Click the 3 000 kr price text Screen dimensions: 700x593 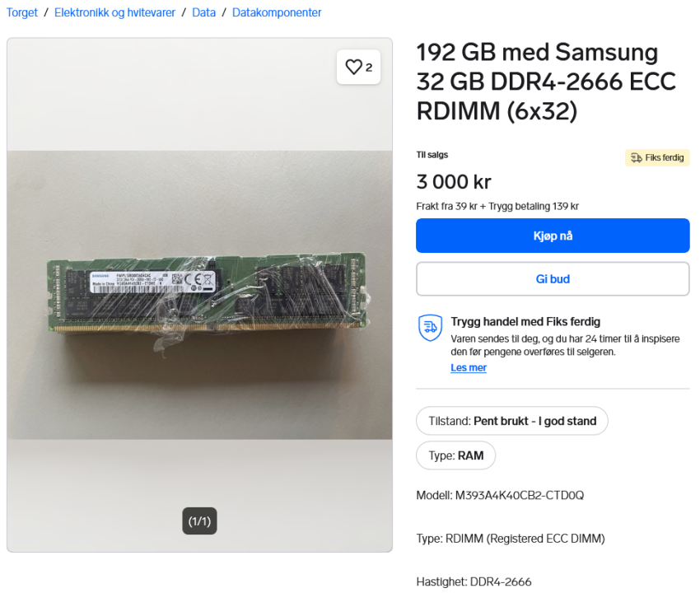453,181
